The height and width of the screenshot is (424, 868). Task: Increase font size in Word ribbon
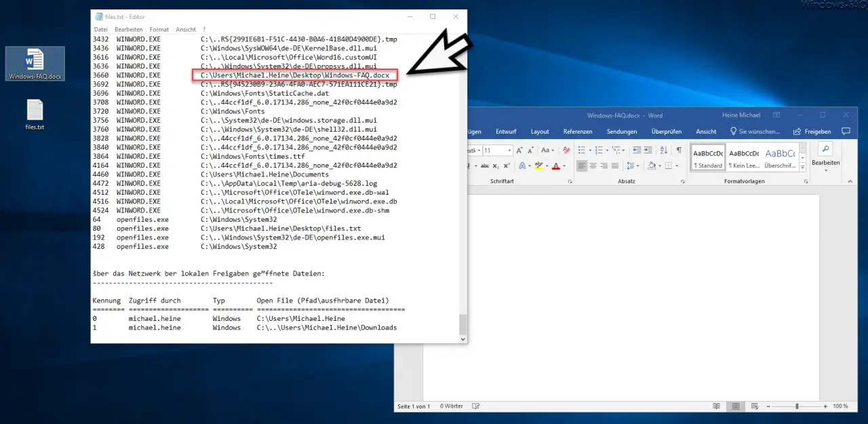(519, 151)
